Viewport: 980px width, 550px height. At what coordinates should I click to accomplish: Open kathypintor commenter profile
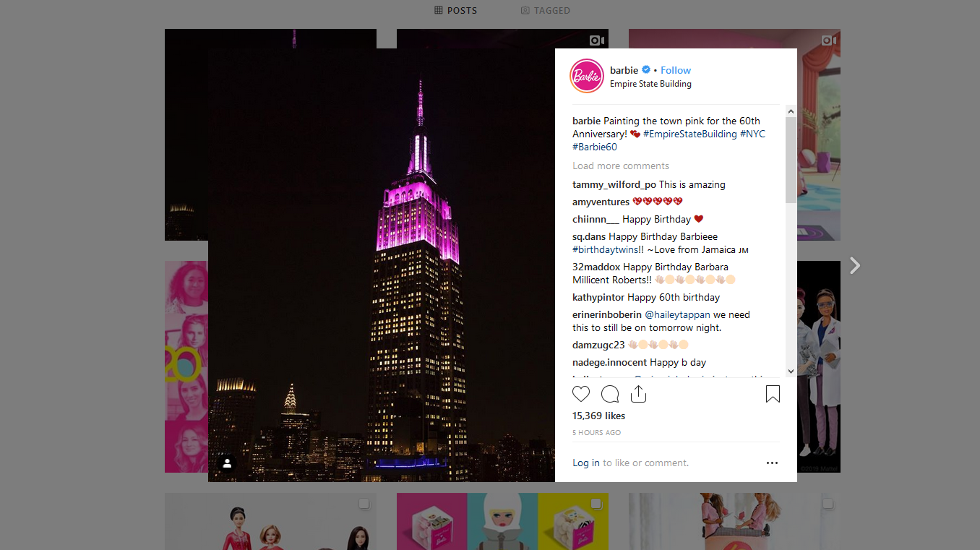(x=598, y=297)
